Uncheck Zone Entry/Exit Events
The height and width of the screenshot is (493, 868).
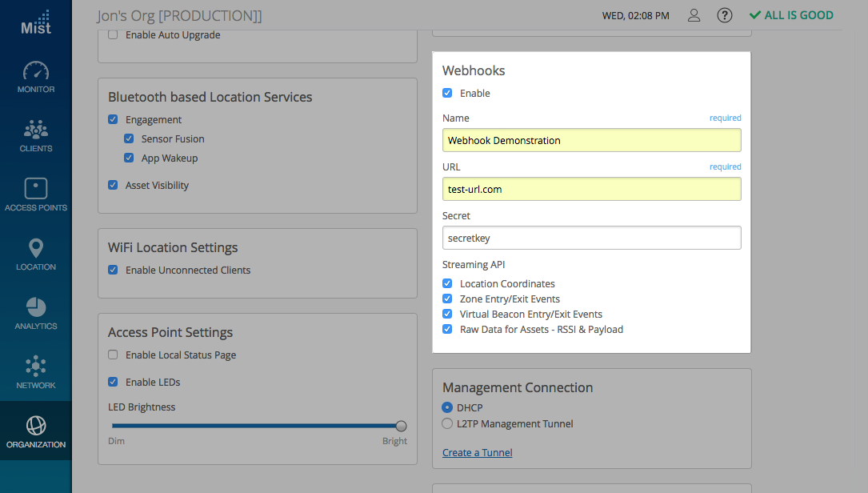point(447,299)
